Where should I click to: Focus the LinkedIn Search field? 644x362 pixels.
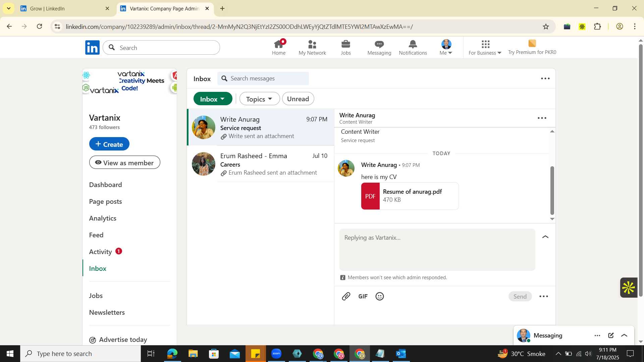161,48
